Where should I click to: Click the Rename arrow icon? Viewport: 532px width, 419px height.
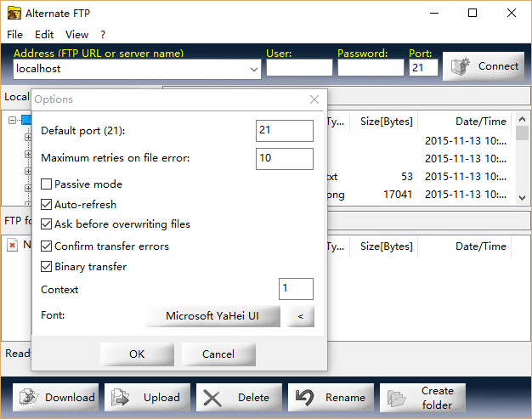(x=305, y=397)
